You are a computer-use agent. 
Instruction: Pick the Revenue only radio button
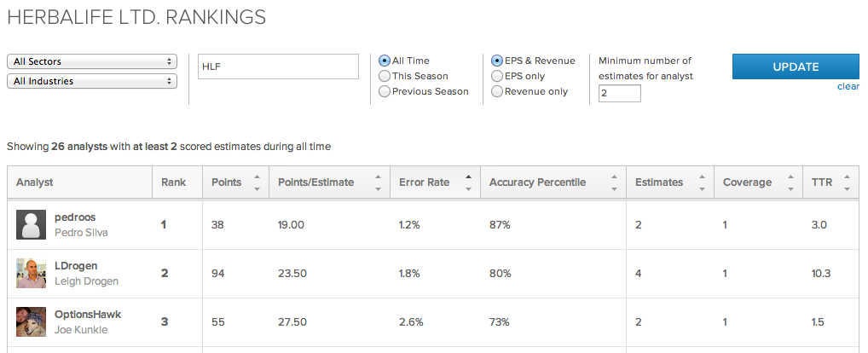497,91
